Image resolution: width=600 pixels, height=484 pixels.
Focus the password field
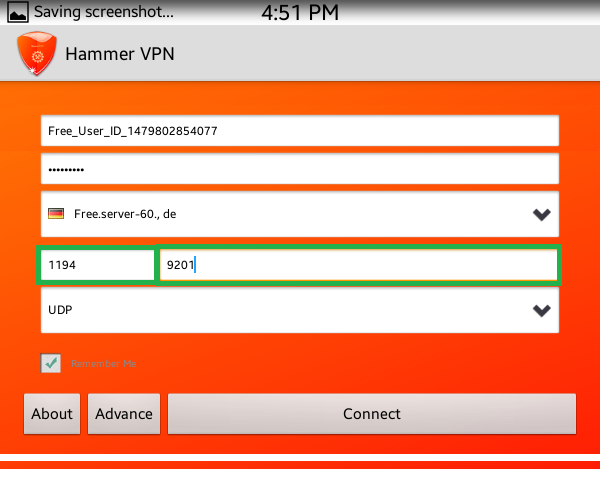coord(300,169)
